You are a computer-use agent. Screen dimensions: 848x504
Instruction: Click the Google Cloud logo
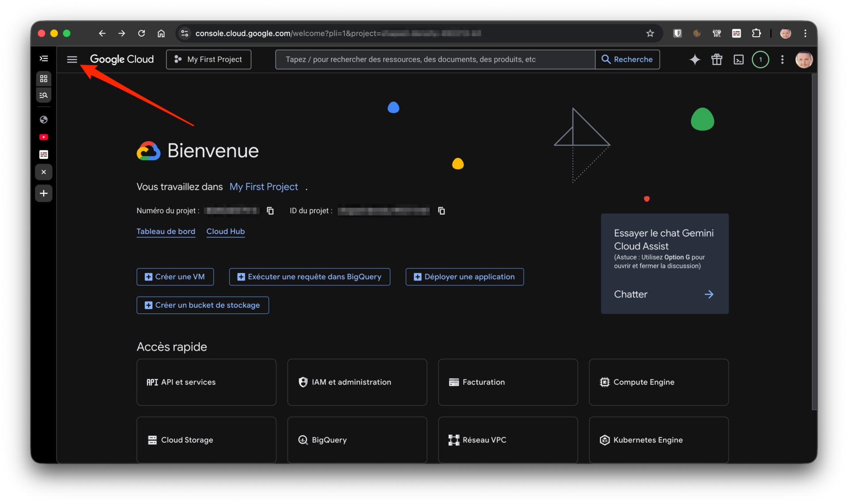tap(122, 59)
